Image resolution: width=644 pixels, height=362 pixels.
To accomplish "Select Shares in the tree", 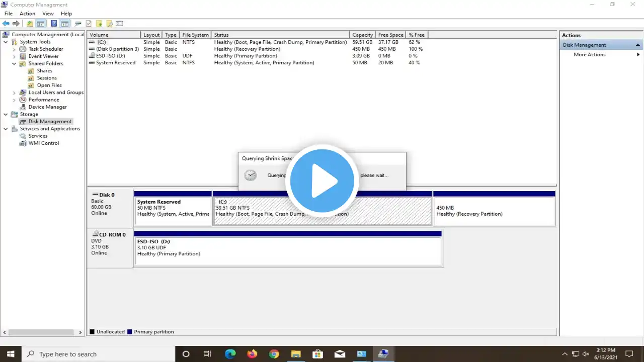I will tap(44, 71).
